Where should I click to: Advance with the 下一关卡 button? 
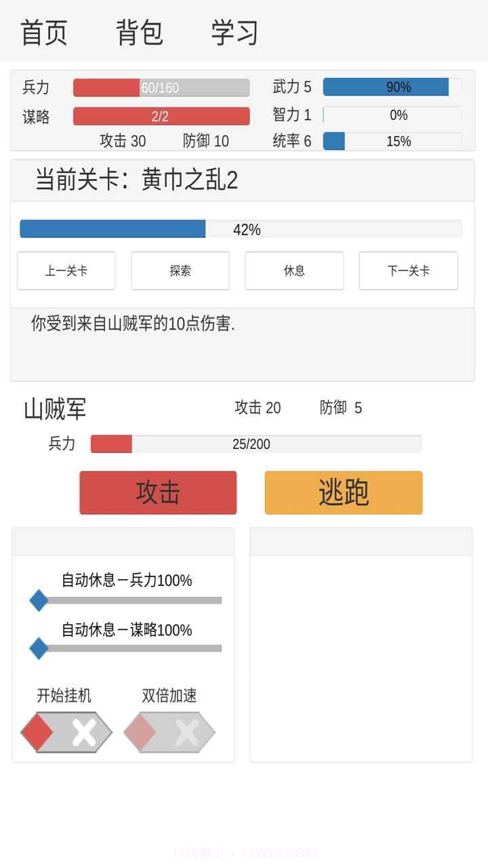[408, 271]
